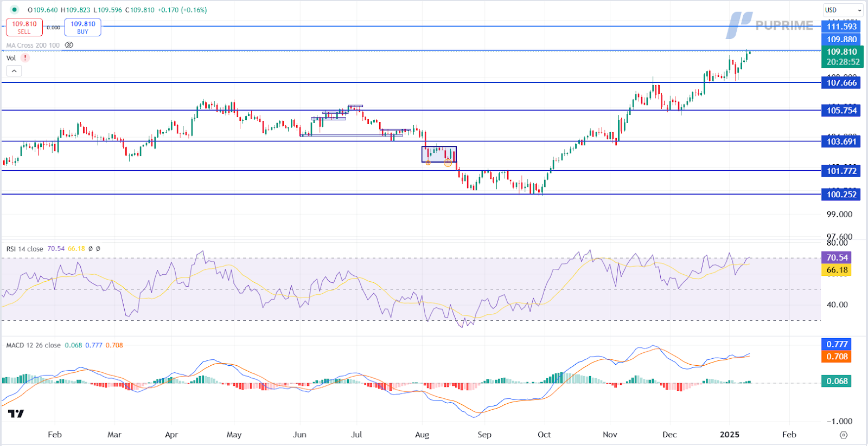Click the Mar label on time axis
868x446 pixels.
[114, 435]
